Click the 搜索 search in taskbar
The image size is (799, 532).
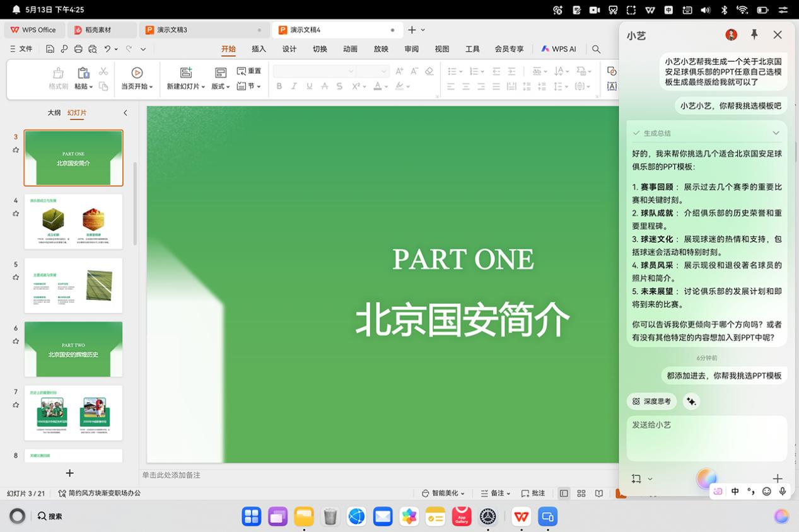click(x=50, y=516)
